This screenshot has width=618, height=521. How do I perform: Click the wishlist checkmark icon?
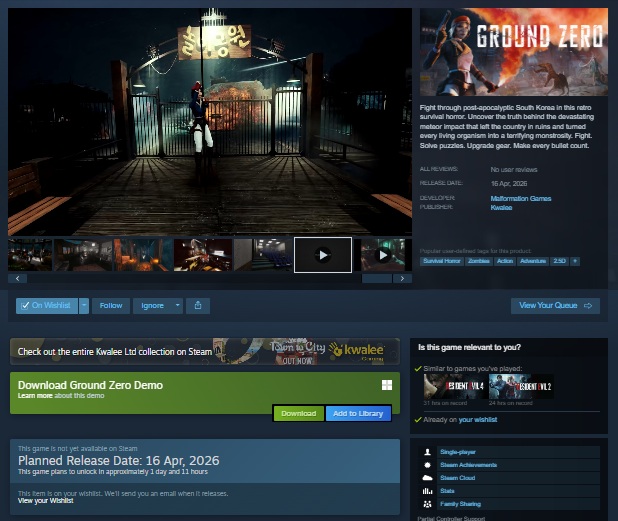tap(25, 306)
